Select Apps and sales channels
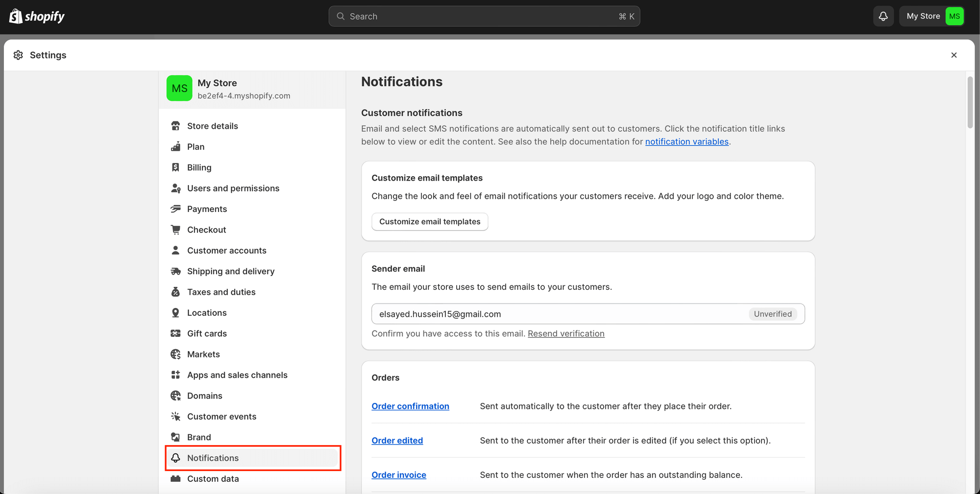 point(237,375)
